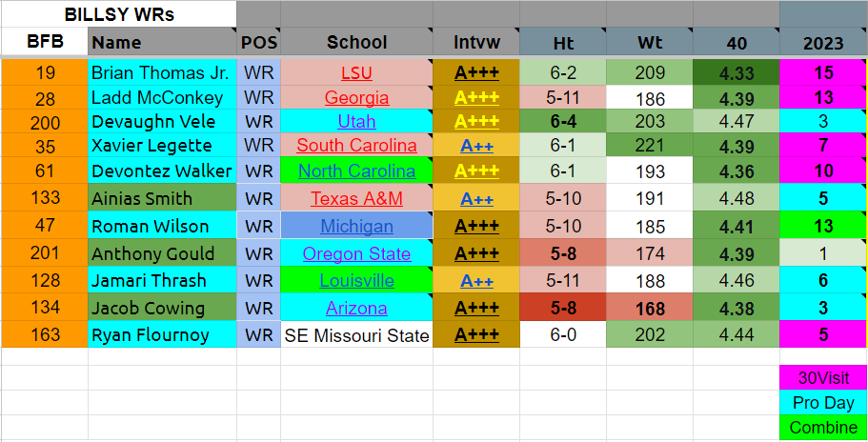Screen dimensions: 868x442
Task: Open the Louisville school link
Action: [356, 280]
